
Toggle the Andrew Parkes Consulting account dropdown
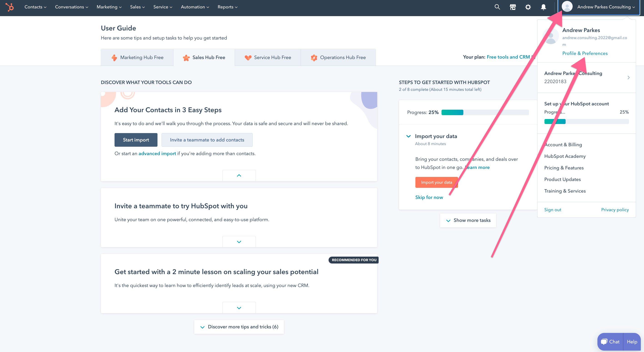[599, 7]
